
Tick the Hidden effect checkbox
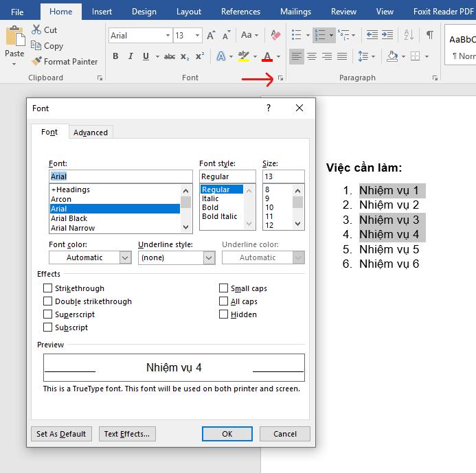224,314
